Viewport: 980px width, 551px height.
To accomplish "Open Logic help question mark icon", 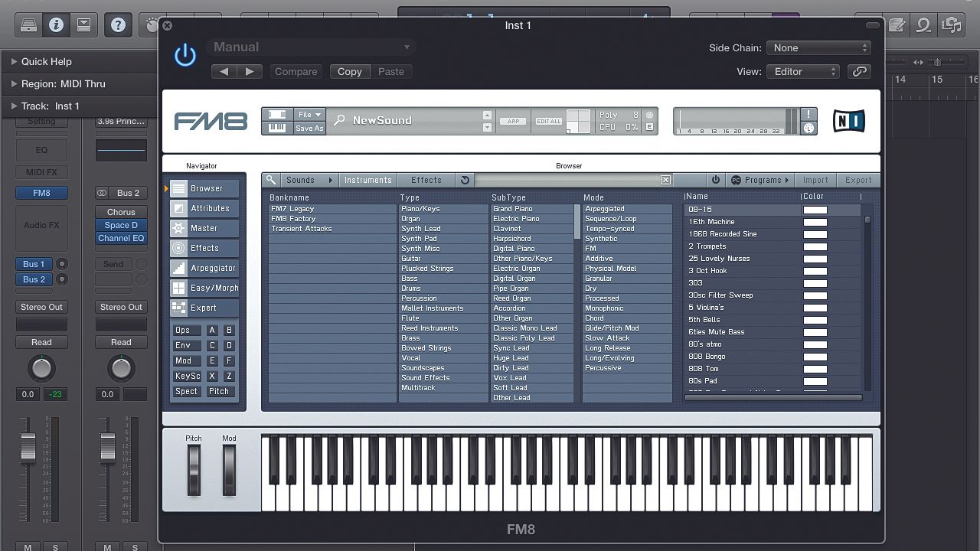I will [x=118, y=25].
